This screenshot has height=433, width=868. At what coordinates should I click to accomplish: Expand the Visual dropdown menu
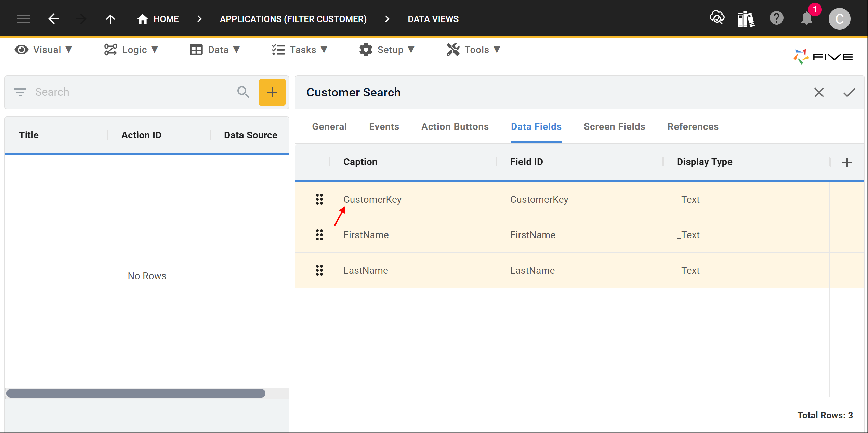(44, 49)
